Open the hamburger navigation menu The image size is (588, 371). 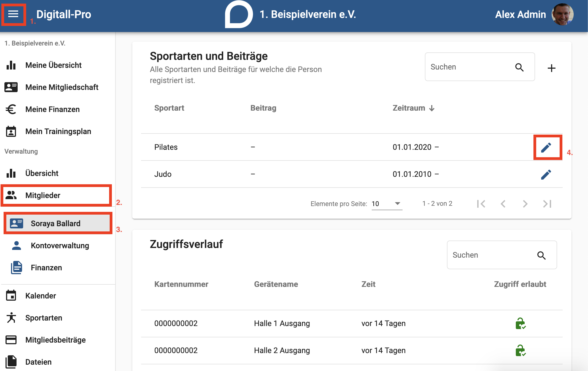tap(13, 14)
